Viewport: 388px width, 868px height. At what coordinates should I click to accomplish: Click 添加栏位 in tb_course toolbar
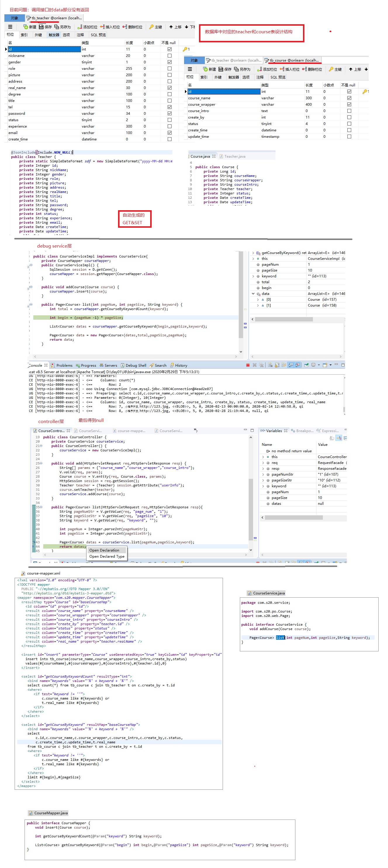coord(267,69)
